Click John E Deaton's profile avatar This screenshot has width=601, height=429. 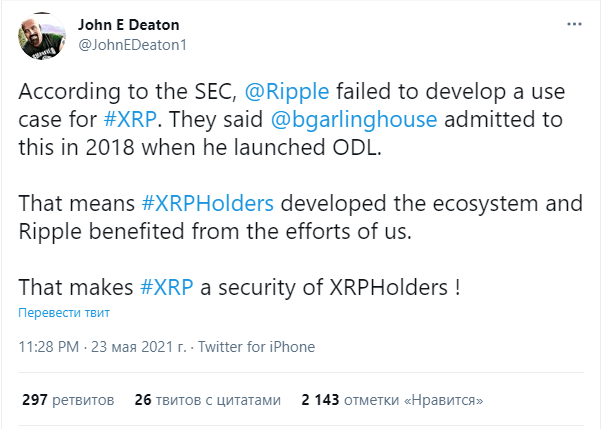tap(42, 36)
